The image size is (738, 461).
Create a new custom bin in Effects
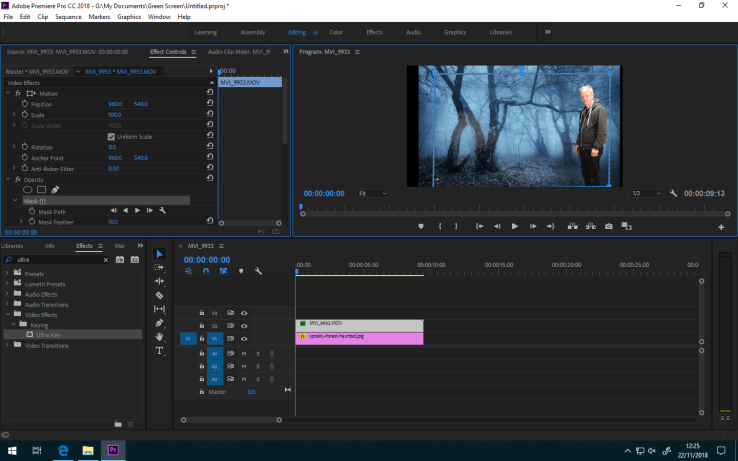pyautogui.click(x=118, y=424)
